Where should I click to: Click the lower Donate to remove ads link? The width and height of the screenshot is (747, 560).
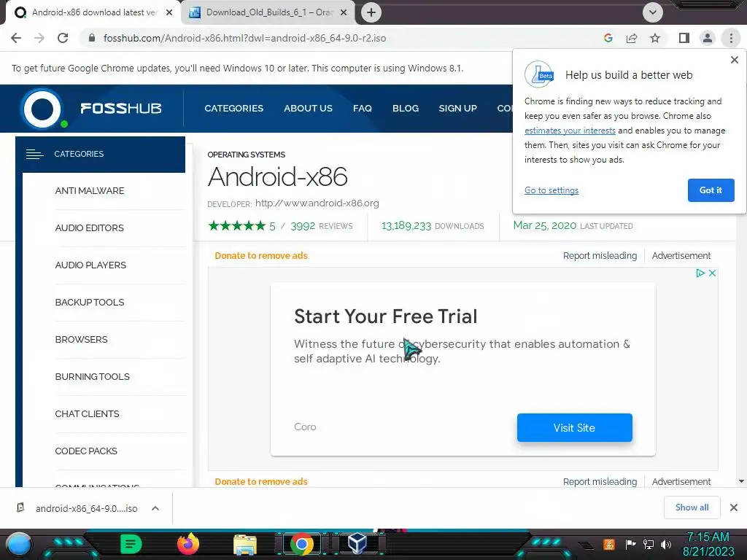click(261, 481)
